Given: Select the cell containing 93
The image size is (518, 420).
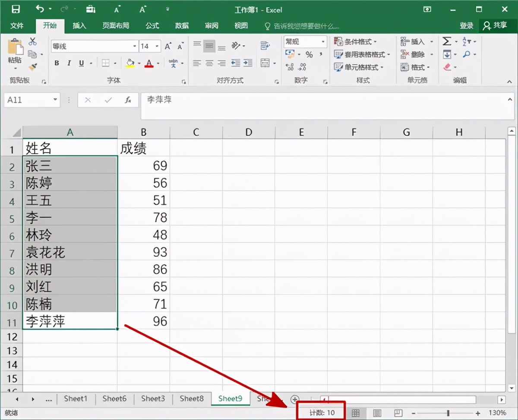Looking at the screenshot, I should point(143,252).
